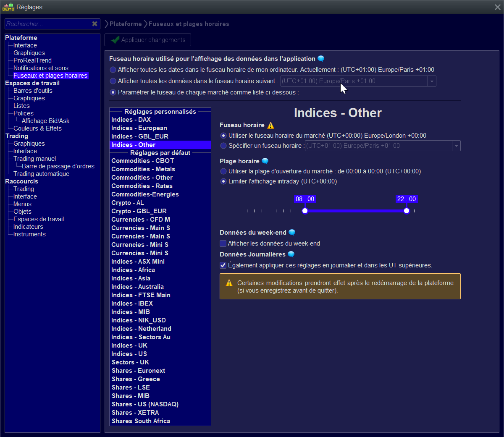Screen dimensions: 504x437
Task: Open the market-specific time zone dropdown arrow
Action: coord(456,146)
